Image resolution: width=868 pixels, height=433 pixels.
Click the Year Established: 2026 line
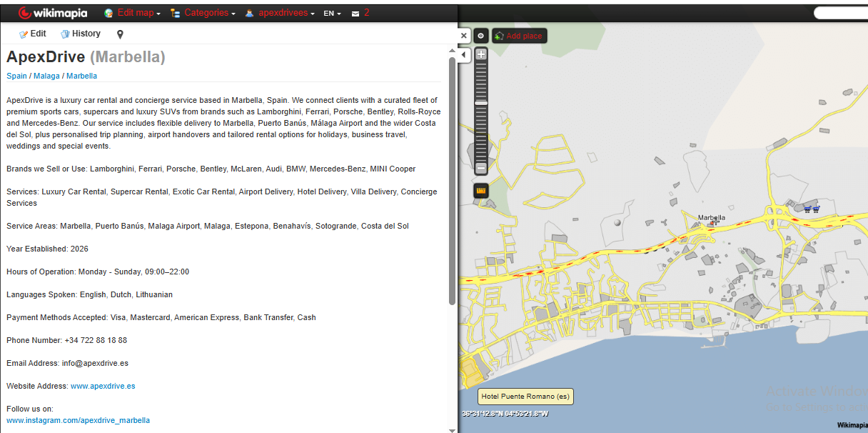coord(47,249)
